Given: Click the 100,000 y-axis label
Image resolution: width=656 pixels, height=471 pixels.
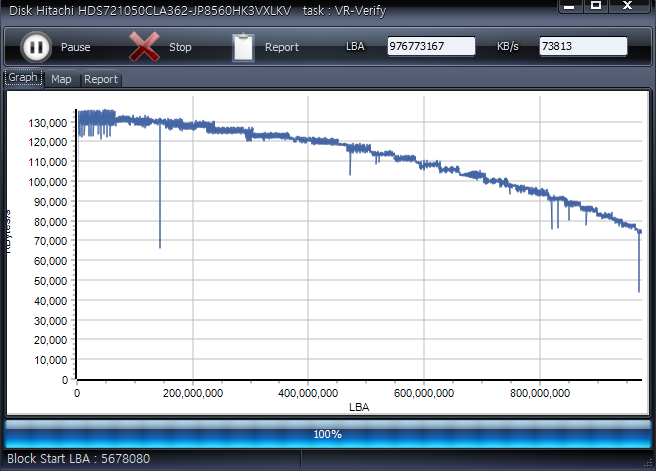Looking at the screenshot, I should tap(48, 182).
